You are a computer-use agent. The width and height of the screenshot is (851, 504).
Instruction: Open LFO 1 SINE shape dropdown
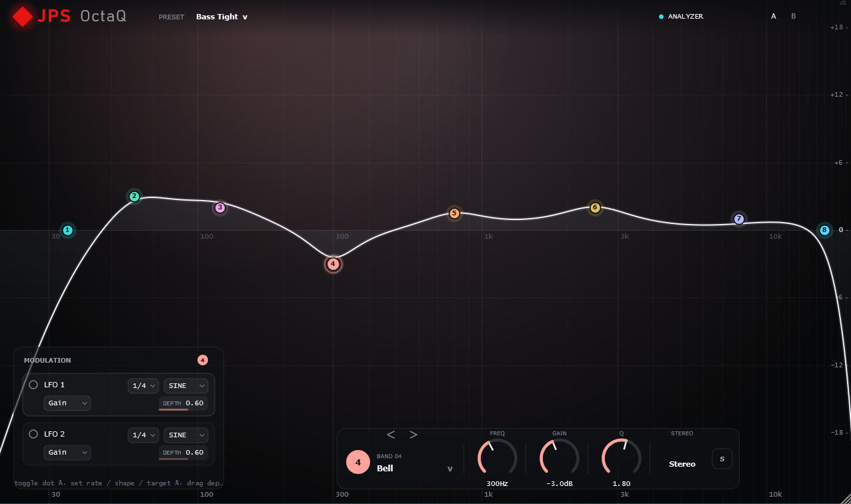[x=186, y=385]
